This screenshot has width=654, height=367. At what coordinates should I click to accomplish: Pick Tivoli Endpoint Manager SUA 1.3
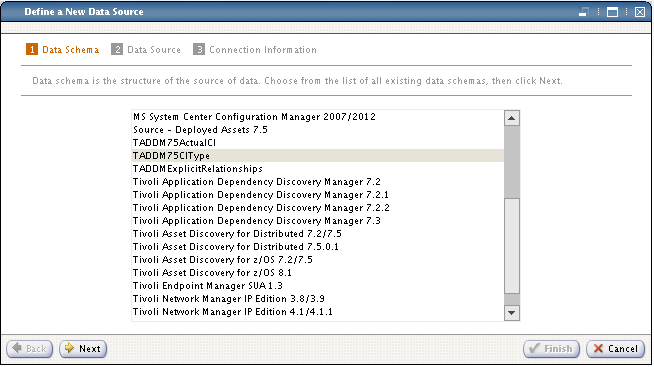[317, 286]
